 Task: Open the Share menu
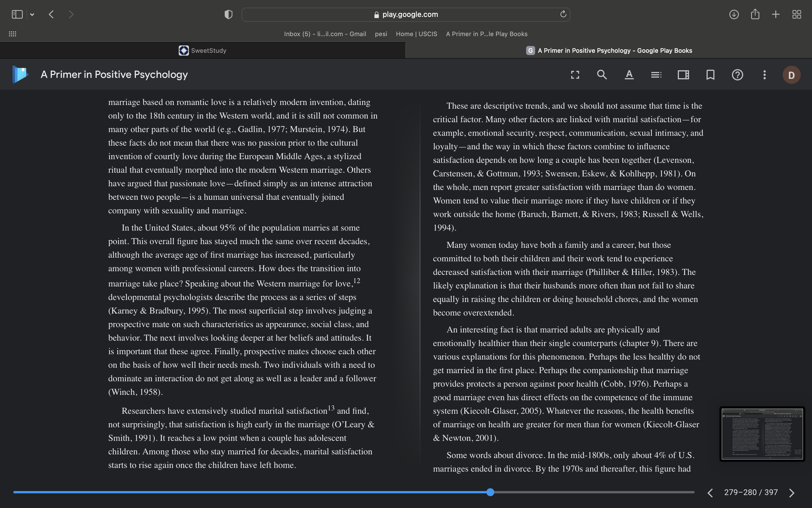755,14
